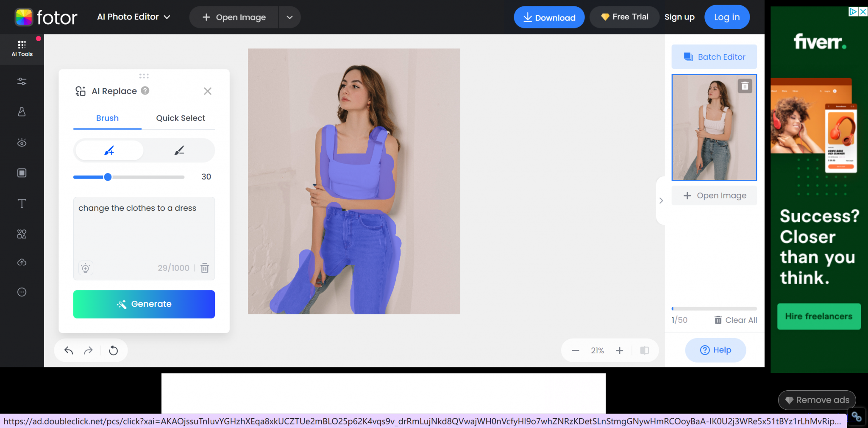This screenshot has width=868, height=428.
Task: Select the Text tool
Action: click(x=22, y=204)
